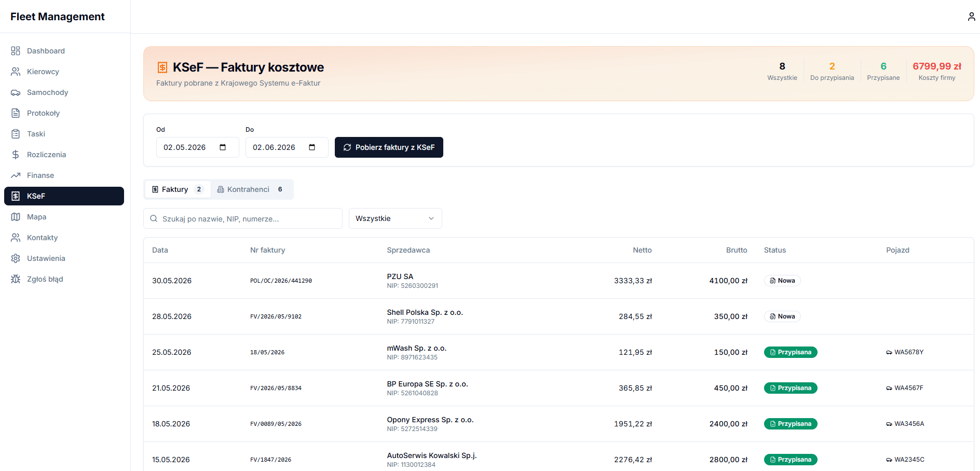Click the Od date field 02.05.2026
The height and width of the screenshot is (471, 980).
tap(197, 147)
